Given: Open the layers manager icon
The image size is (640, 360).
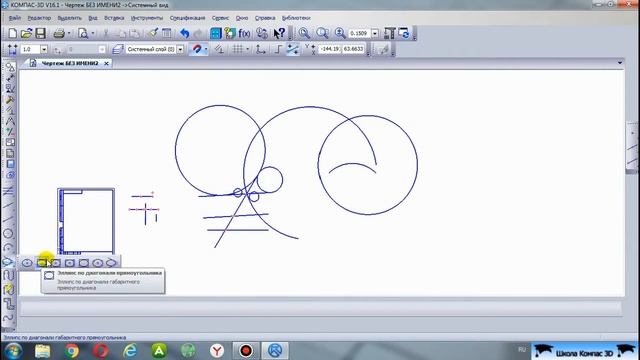Looking at the screenshot, I should click(118, 49).
